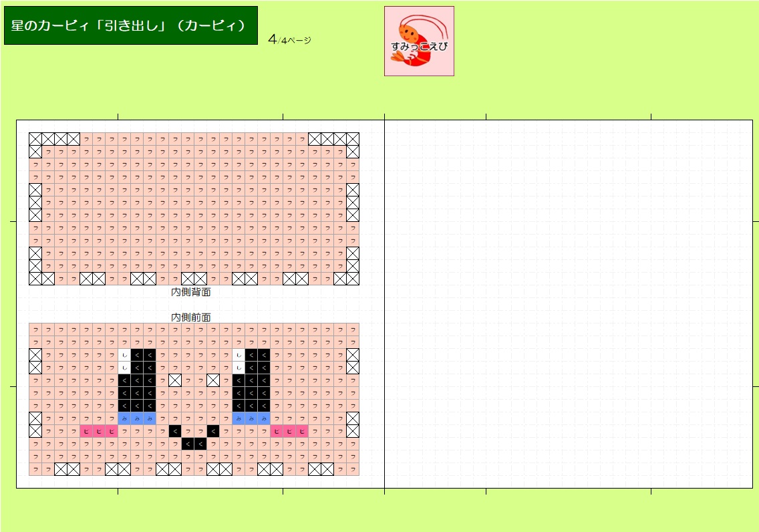The image size is (759, 532).
Task: Click the 内側前面 label
Action: pyautogui.click(x=190, y=317)
